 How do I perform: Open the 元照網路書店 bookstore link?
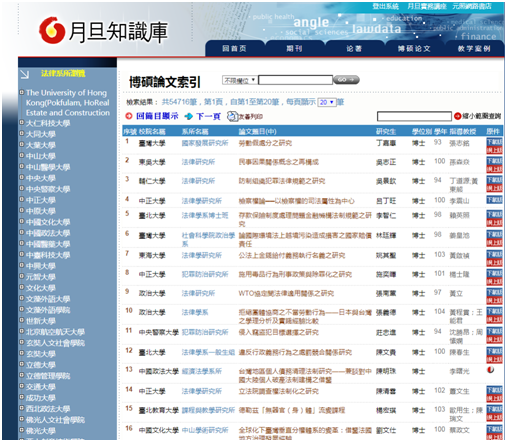(472, 6)
